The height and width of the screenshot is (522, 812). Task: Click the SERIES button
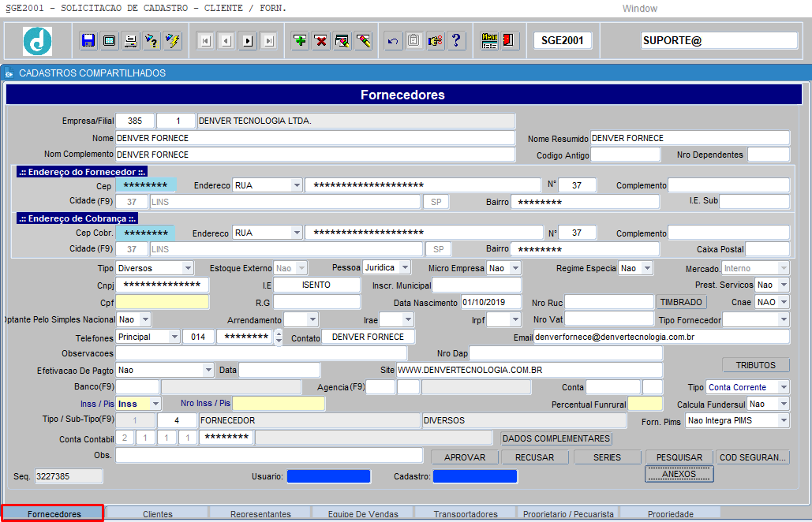[607, 457]
